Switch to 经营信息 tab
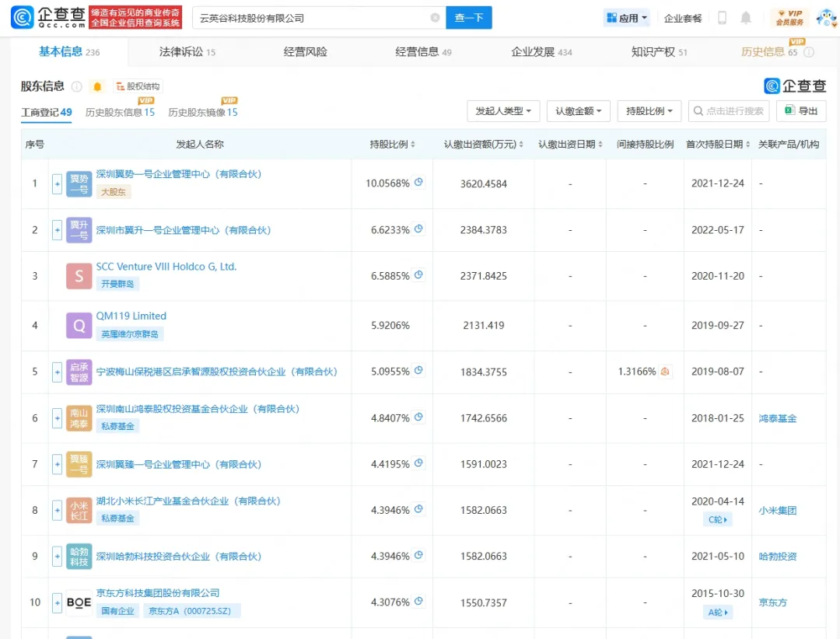Image resolution: width=840 pixels, height=639 pixels. point(423,52)
